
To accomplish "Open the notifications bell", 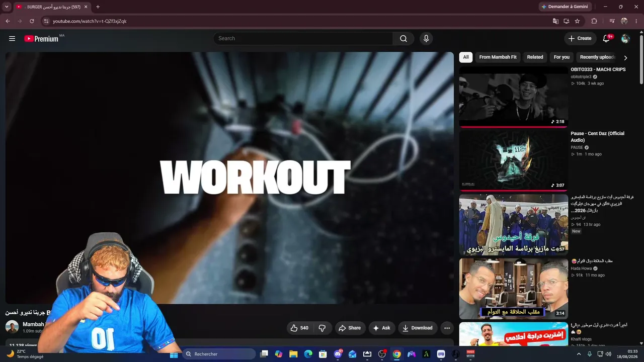I will [606, 39].
